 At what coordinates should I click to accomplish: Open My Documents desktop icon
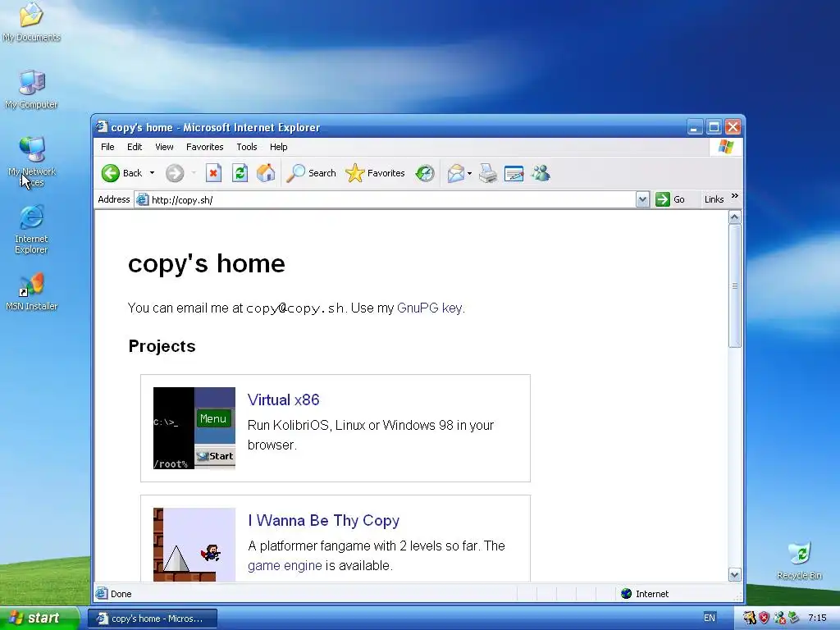click(31, 22)
